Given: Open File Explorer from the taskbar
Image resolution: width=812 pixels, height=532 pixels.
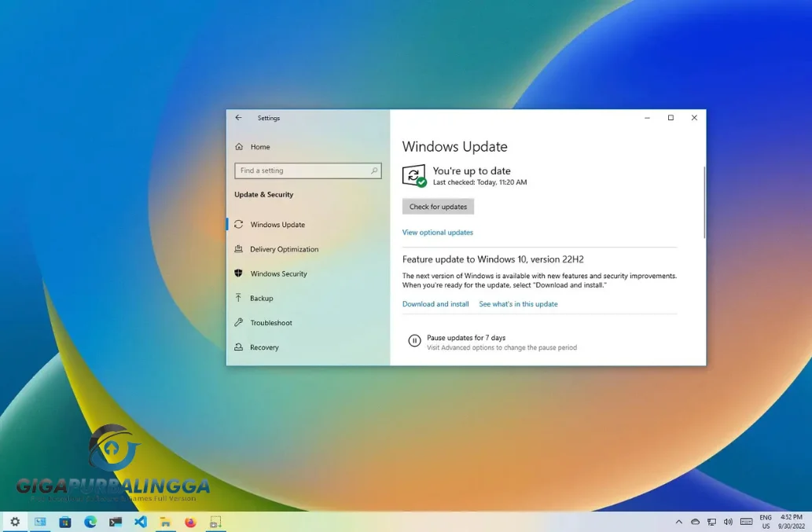Looking at the screenshot, I should (165, 522).
